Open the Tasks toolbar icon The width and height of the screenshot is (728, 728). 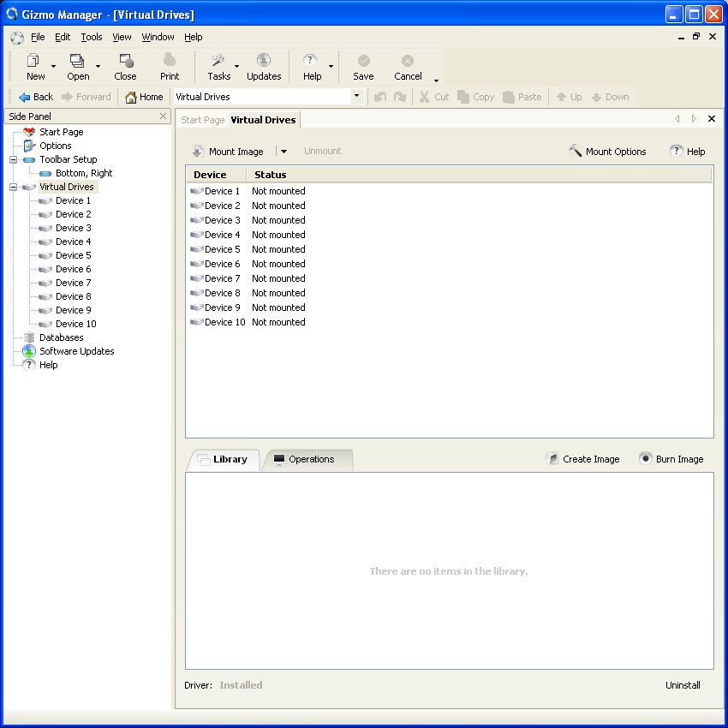tap(218, 67)
